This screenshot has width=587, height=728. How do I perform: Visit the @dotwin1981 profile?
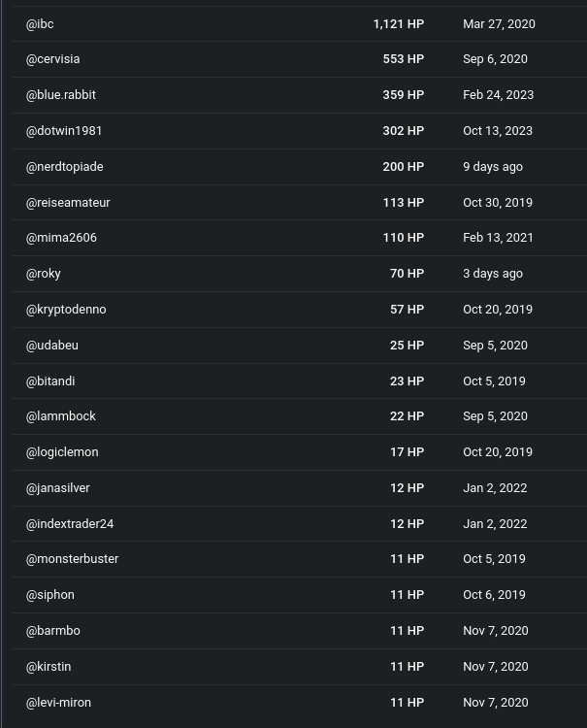(x=64, y=131)
